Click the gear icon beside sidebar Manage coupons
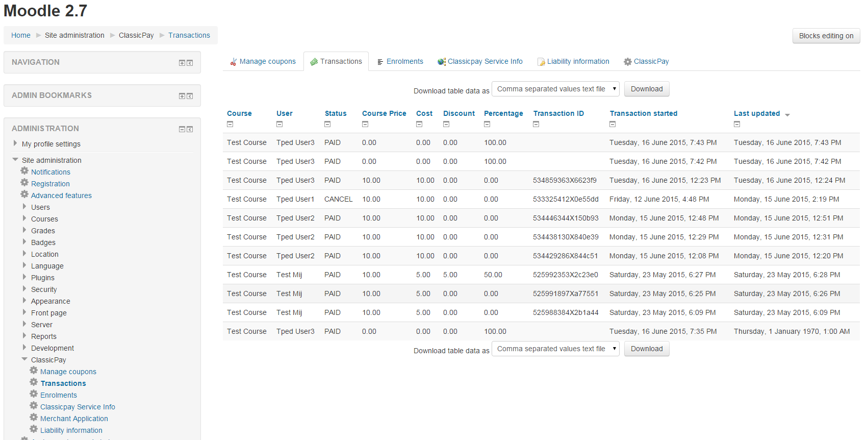 click(x=34, y=371)
